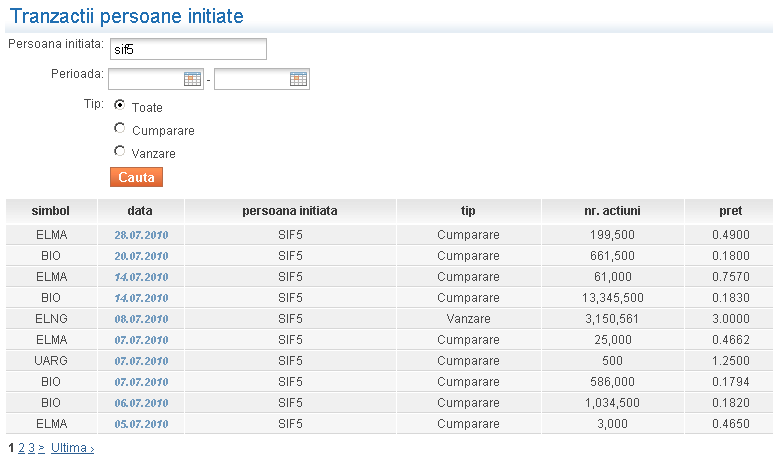773x457 pixels.
Task: Sort by the pret column header
Action: coord(731,211)
